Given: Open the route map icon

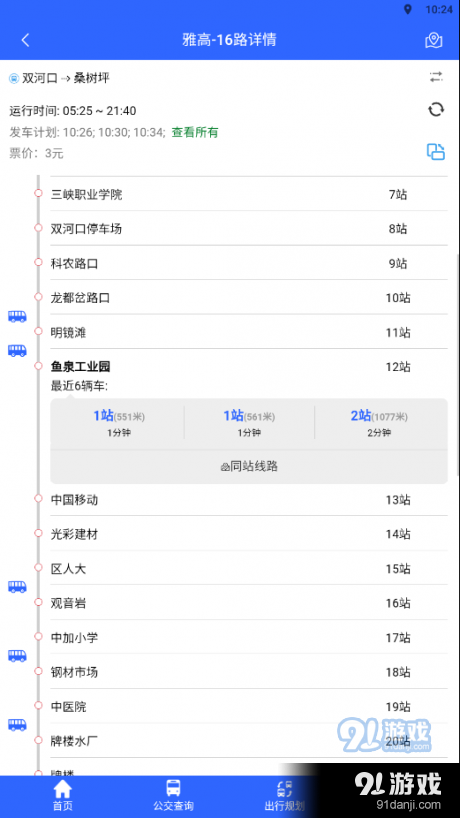Looking at the screenshot, I should click(x=433, y=40).
